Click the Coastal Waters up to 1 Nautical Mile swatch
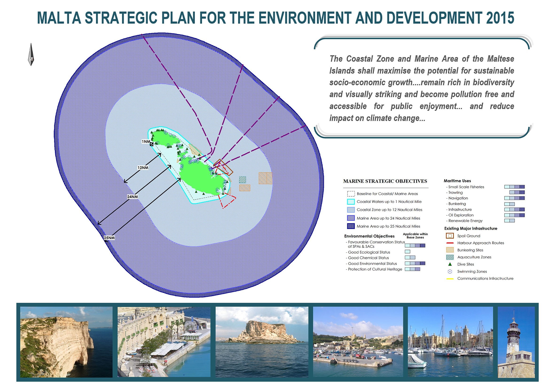Image resolution: width=555 pixels, height=392 pixels. tap(351, 202)
